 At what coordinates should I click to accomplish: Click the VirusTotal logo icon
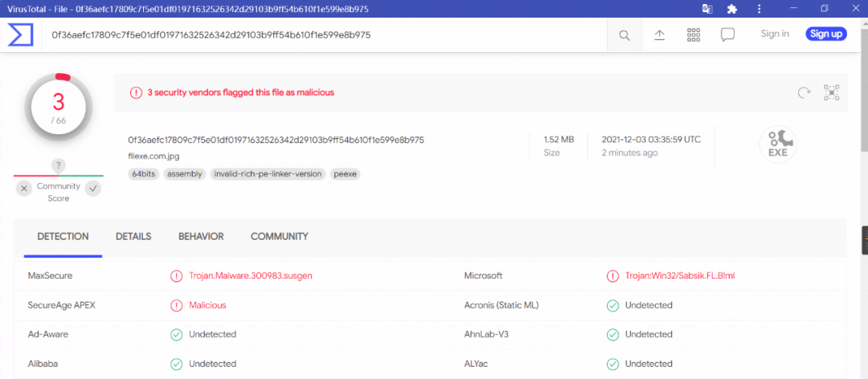pos(20,35)
